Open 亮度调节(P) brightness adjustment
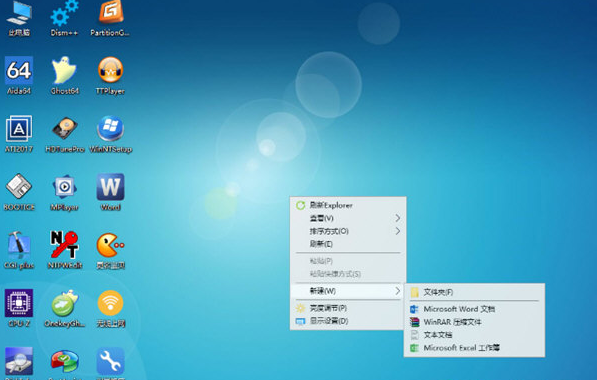 point(348,308)
